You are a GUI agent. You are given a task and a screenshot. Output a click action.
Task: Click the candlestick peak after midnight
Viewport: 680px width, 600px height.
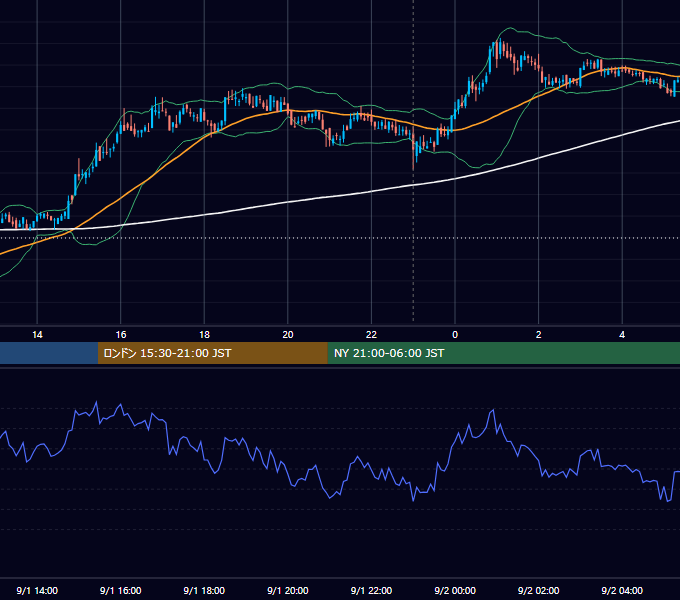(500, 48)
